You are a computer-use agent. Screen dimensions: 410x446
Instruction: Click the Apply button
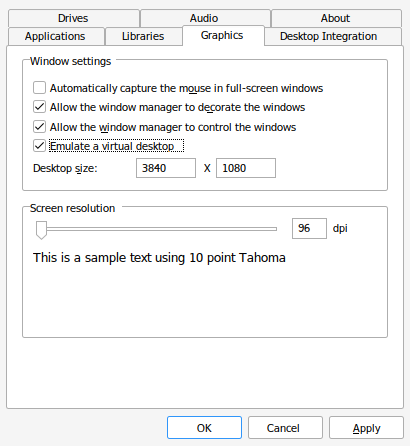tap(366, 428)
